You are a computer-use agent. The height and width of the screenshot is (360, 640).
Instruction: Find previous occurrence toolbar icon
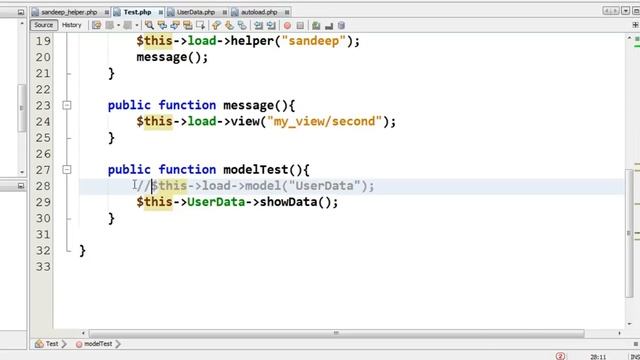point(162,25)
